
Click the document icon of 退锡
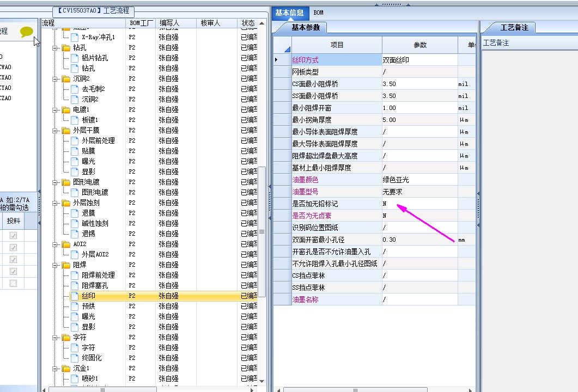point(75,234)
